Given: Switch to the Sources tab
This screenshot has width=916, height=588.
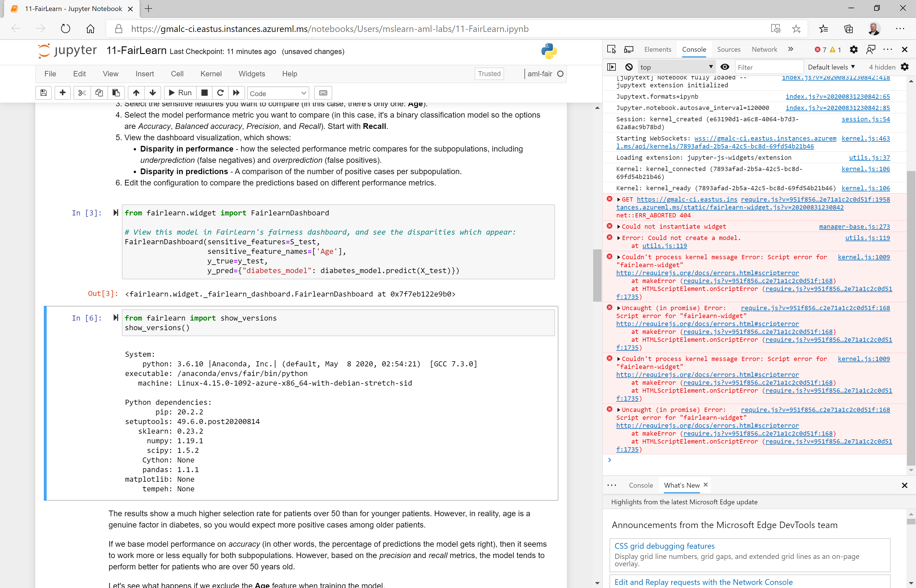Looking at the screenshot, I should click(728, 49).
